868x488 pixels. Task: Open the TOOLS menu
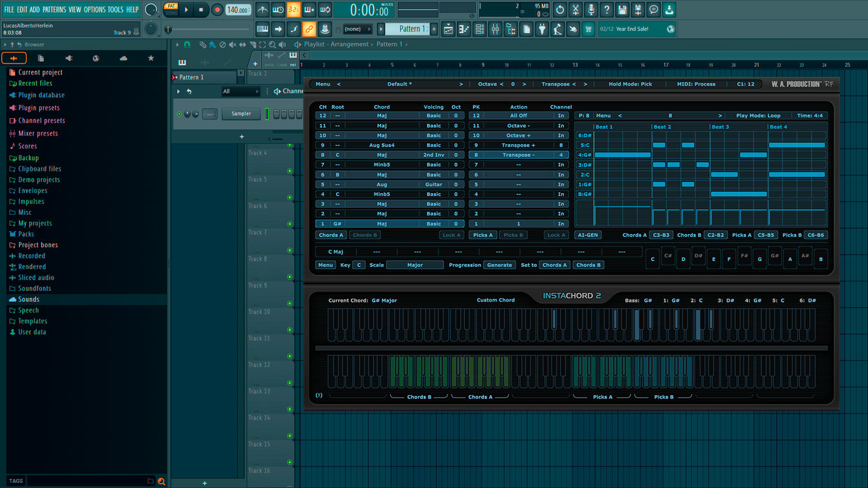pyautogui.click(x=115, y=10)
